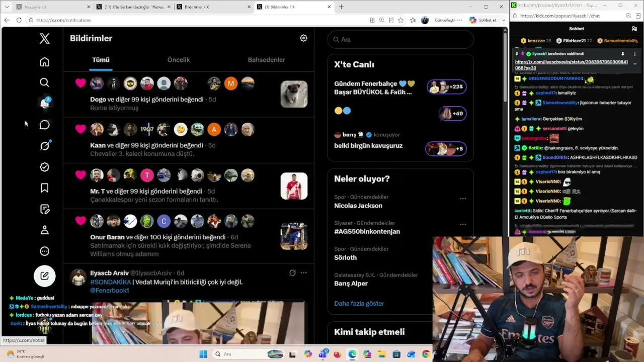644x362 pixels.
Task: Click kenzzze in Kick chat leaderboard
Action: point(536,41)
